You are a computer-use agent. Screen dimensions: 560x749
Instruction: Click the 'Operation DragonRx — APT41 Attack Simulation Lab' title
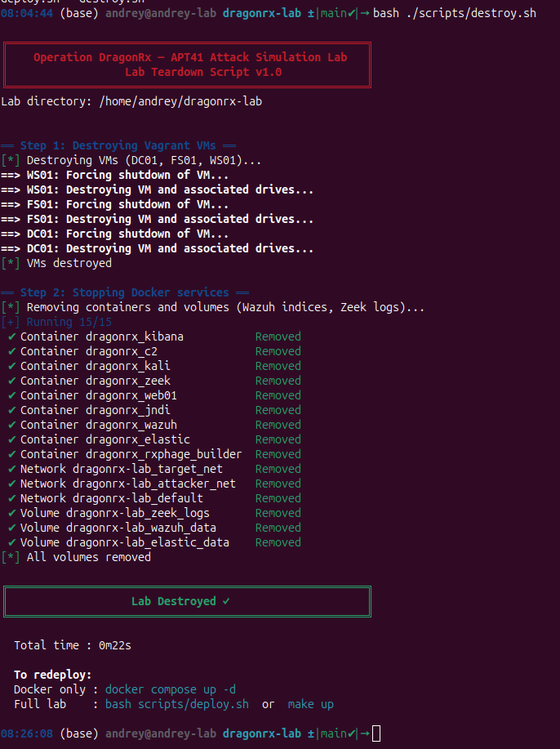190,57
